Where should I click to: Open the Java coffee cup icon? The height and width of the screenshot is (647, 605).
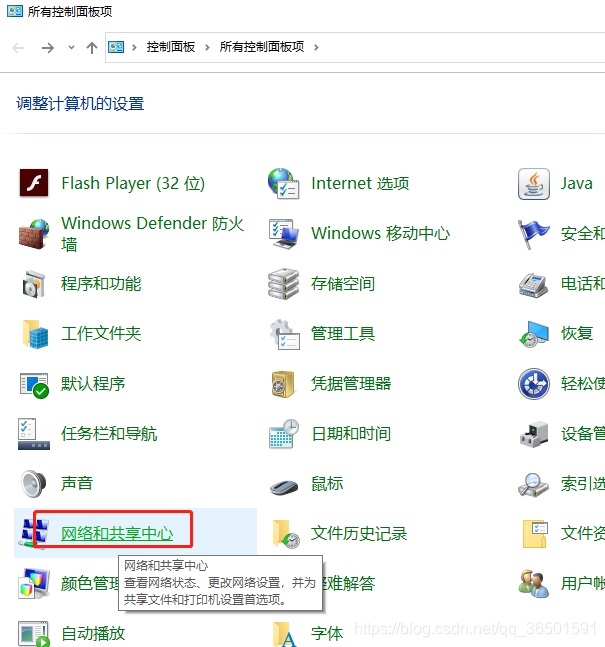[x=534, y=184]
